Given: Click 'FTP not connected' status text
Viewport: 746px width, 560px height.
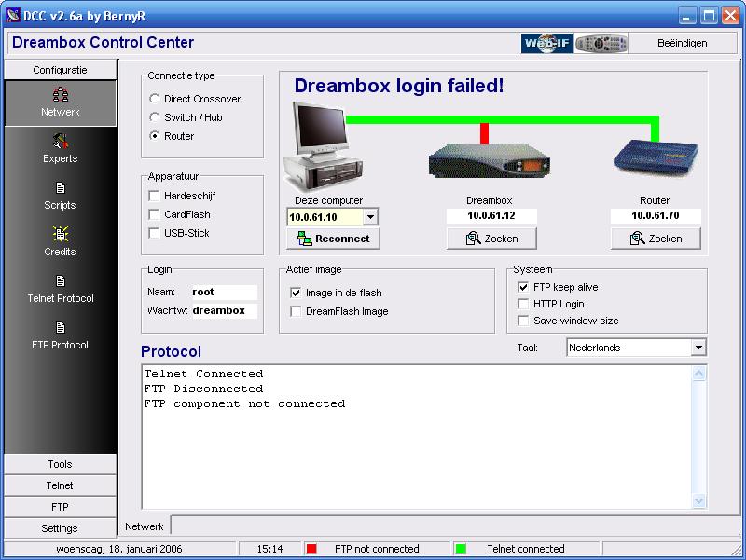Looking at the screenshot, I should click(377, 549).
